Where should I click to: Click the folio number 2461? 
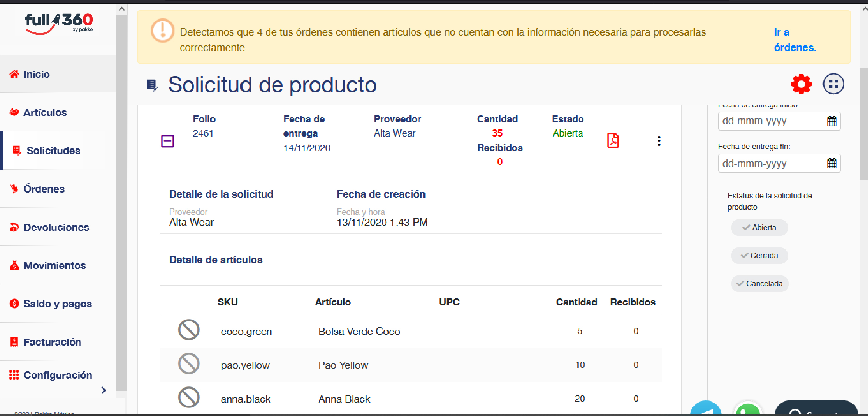point(203,133)
